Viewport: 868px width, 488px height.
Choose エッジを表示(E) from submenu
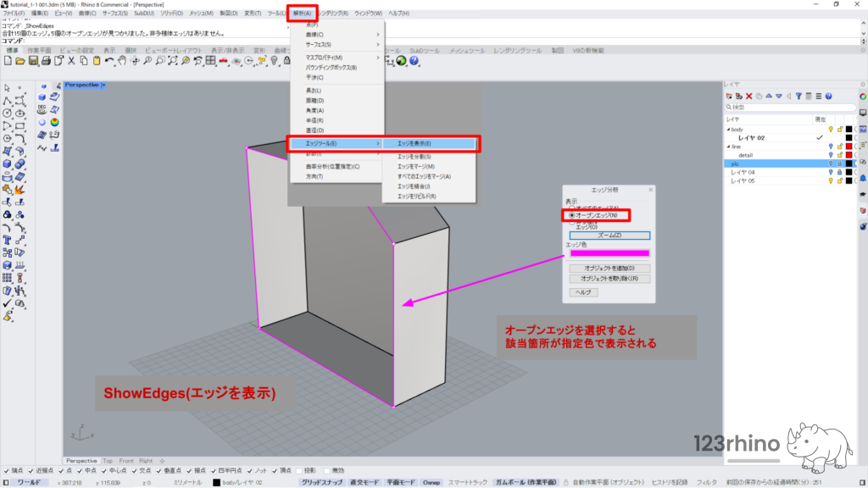tap(429, 143)
